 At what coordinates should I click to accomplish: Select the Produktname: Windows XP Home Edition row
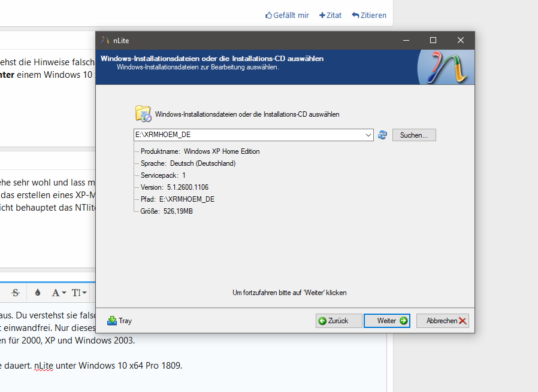[200, 151]
